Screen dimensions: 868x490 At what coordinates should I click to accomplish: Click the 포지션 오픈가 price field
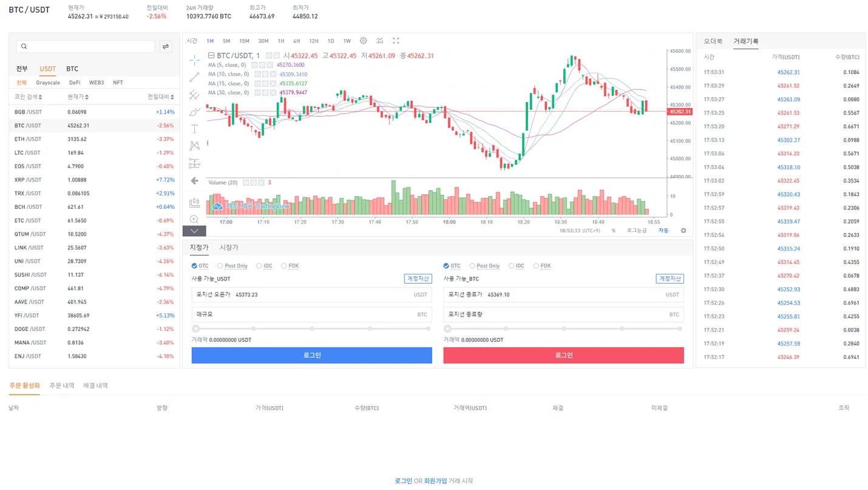click(x=312, y=294)
